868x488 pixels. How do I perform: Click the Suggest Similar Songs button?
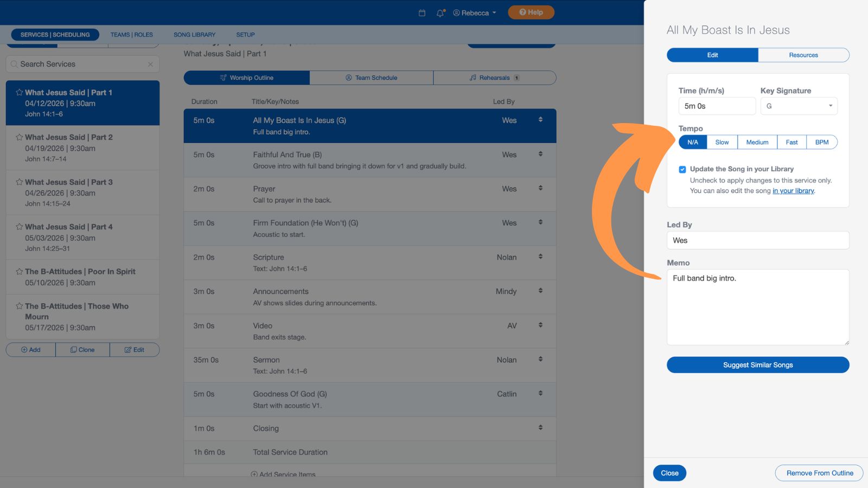click(757, 364)
